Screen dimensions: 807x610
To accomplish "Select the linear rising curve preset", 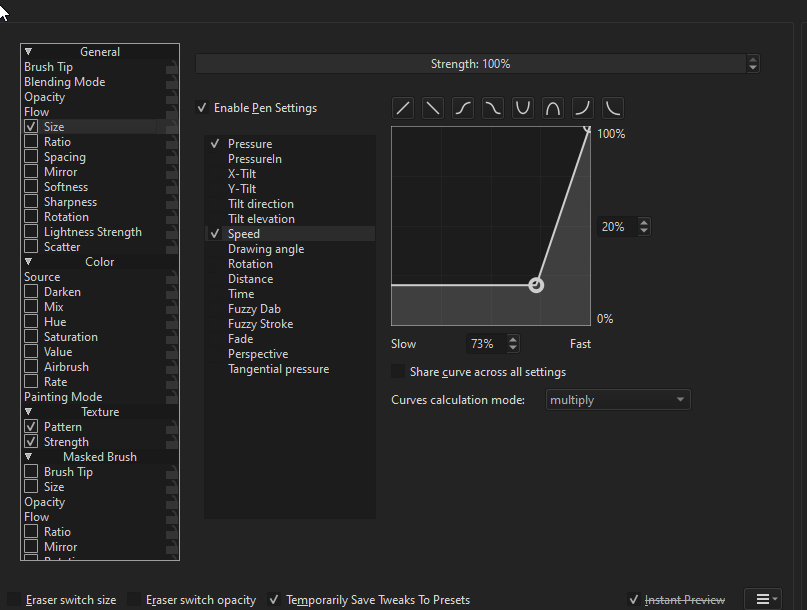I will tap(403, 108).
